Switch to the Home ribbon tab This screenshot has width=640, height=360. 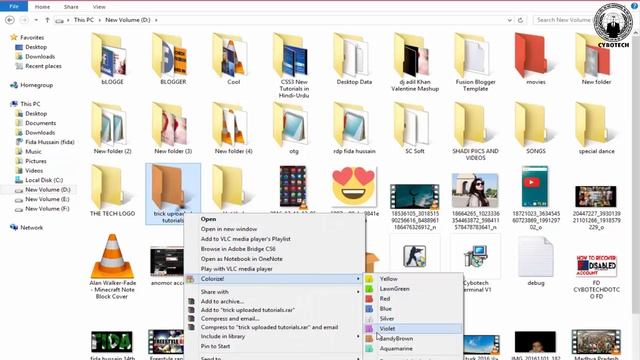click(x=42, y=7)
